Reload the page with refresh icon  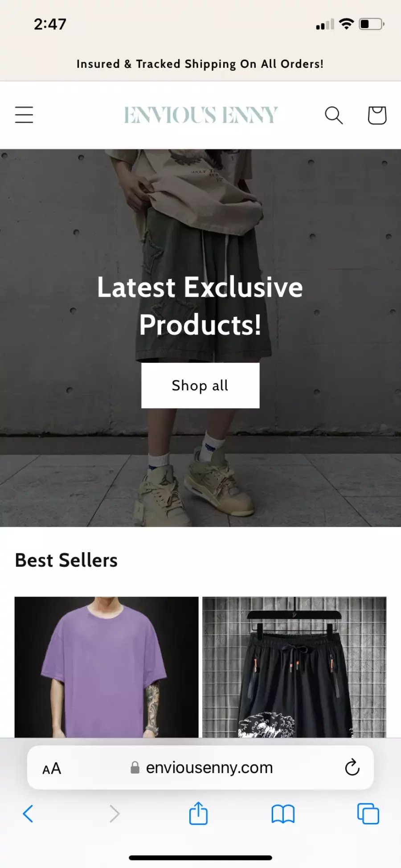[x=352, y=767]
